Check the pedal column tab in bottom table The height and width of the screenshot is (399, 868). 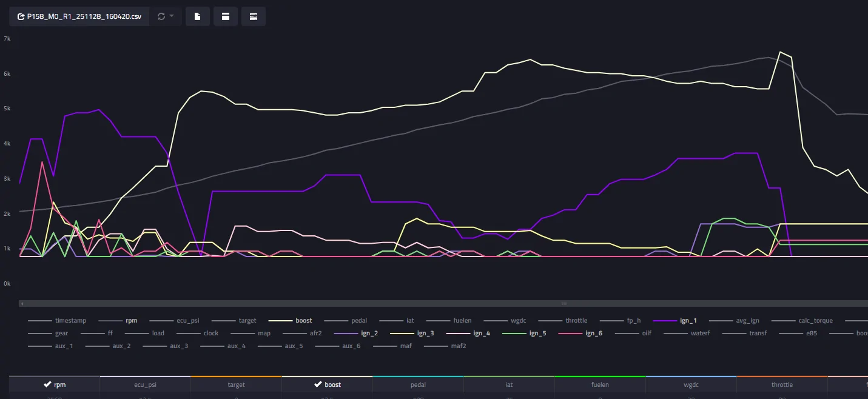pyautogui.click(x=418, y=384)
